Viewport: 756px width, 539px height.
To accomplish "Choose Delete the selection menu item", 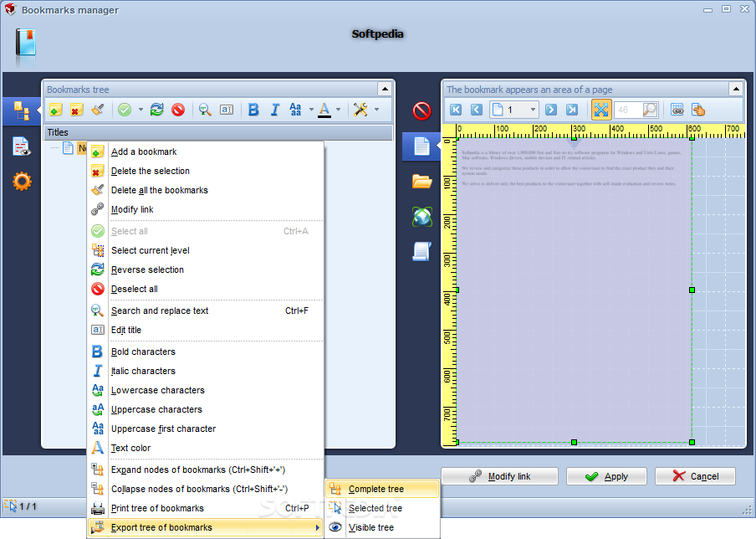I will (x=206, y=171).
